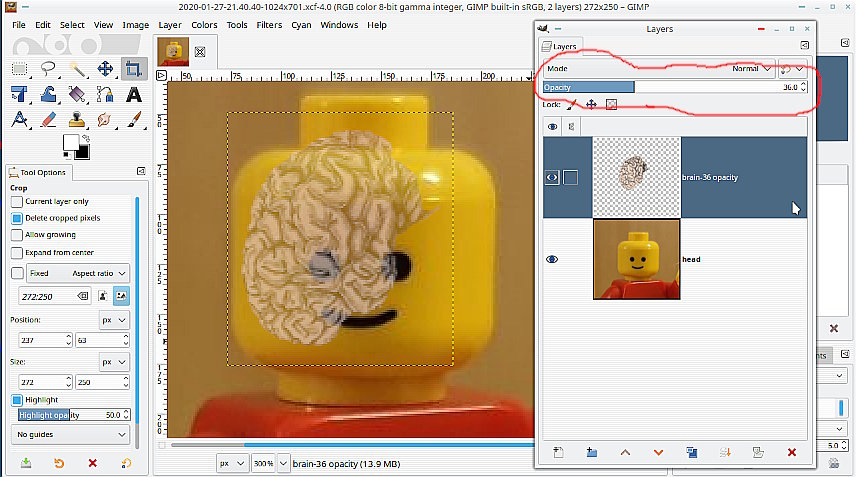This screenshot has width=856, height=477.
Task: Select the Fuzzy Select magic wand tool
Action: pos(77,69)
